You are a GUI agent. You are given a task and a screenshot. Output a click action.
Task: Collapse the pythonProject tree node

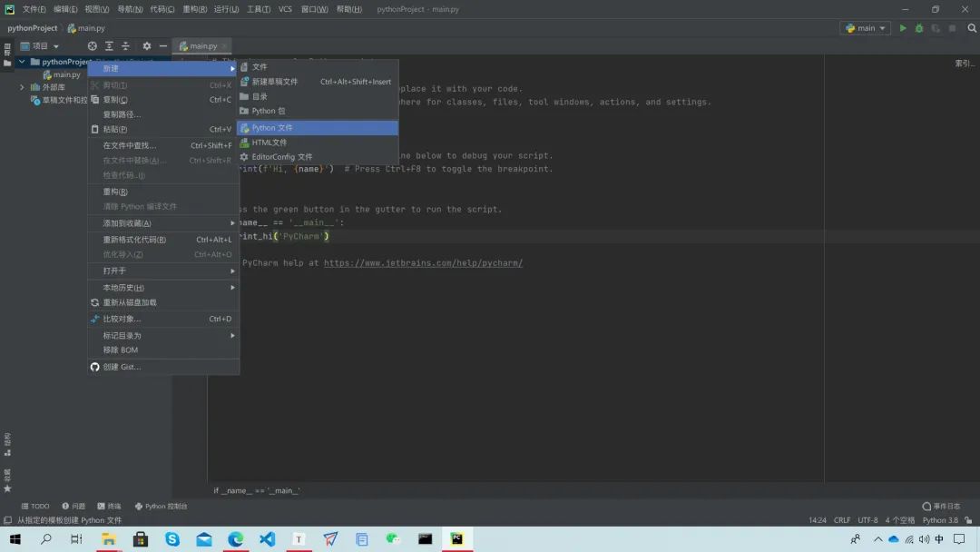22,62
